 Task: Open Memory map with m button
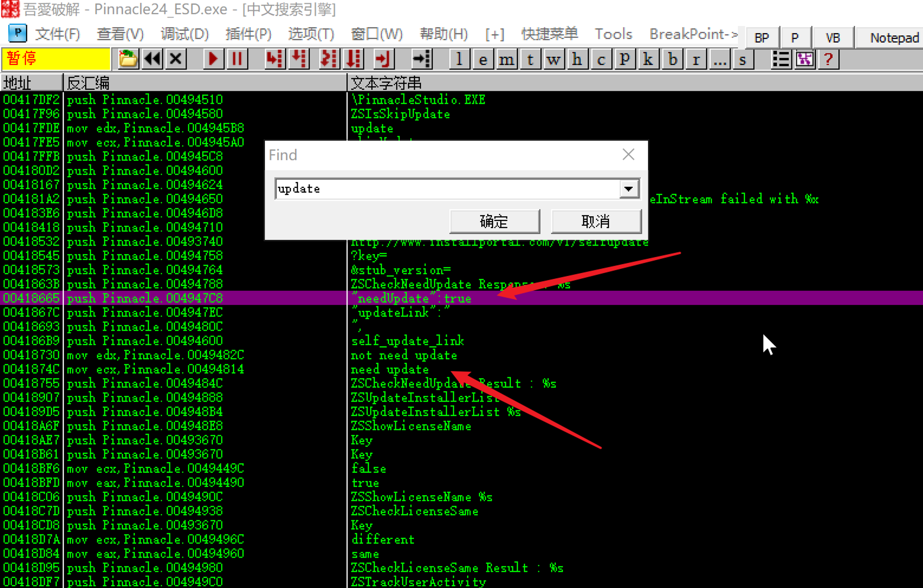[x=506, y=59]
